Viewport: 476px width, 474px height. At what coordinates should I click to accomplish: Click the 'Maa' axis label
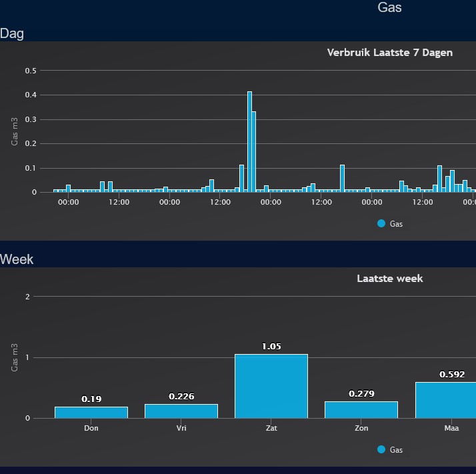tap(451, 428)
